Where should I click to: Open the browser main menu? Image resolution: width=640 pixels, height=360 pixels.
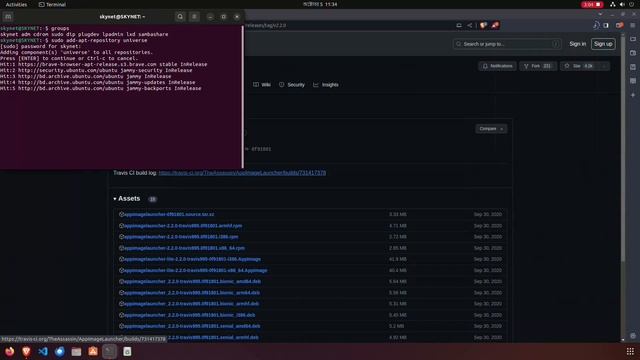pos(633,25)
